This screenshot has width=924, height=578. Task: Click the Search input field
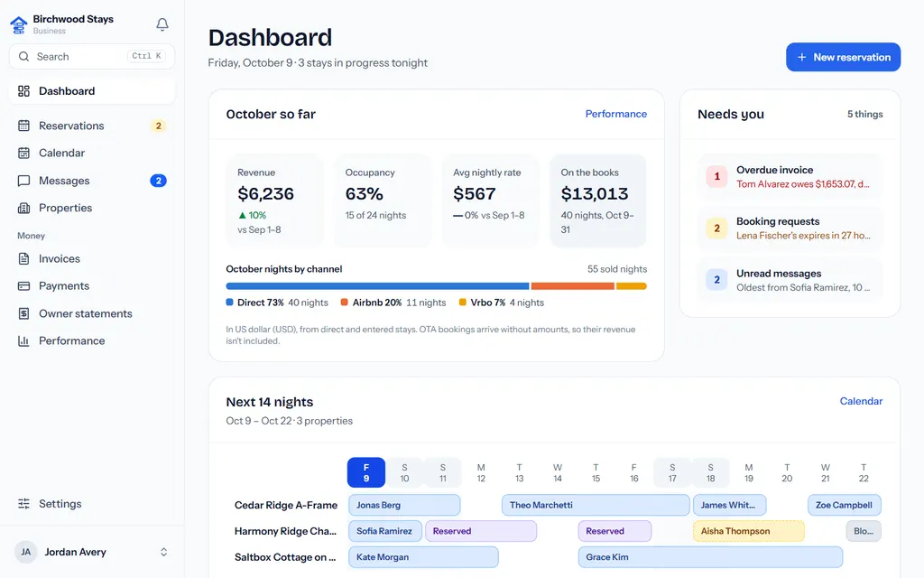(92, 57)
